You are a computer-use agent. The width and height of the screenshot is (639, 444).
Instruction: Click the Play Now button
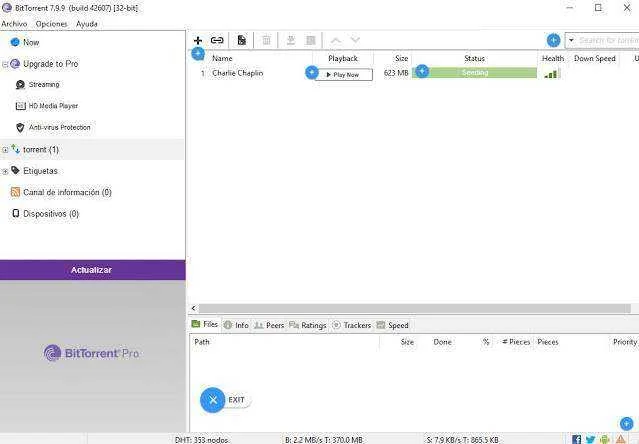(x=344, y=75)
